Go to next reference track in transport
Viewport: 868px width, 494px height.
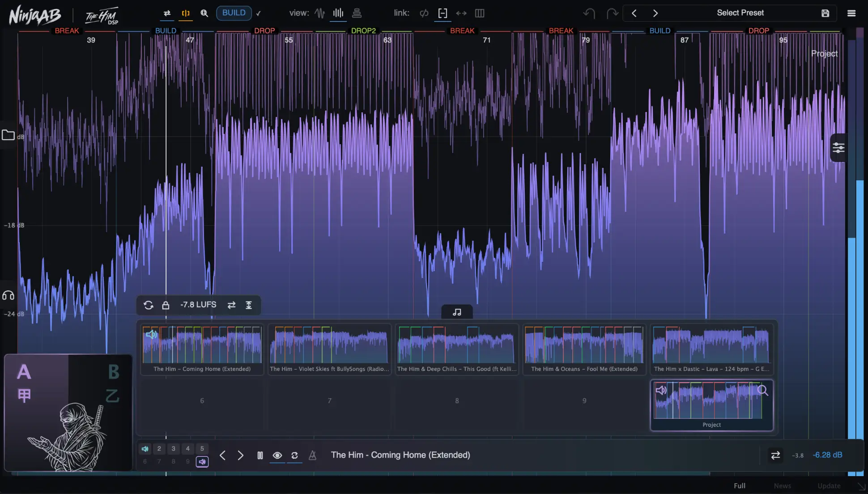[x=241, y=456]
